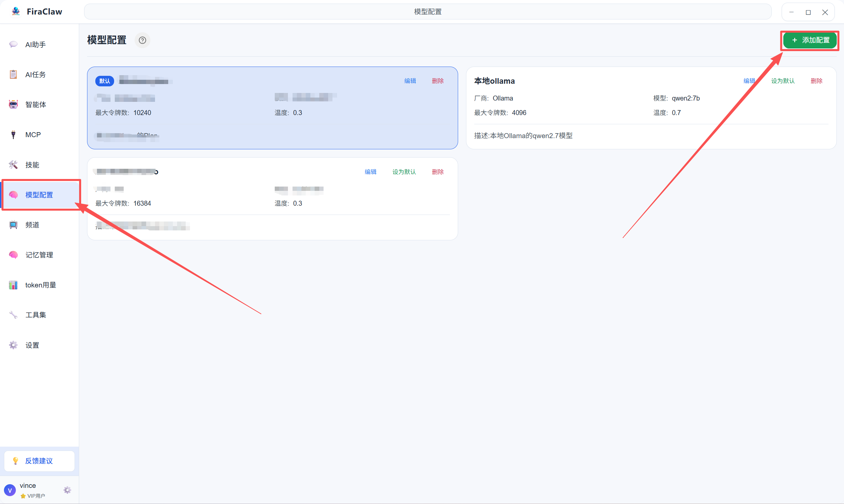This screenshot has width=844, height=504.
Task: Open 反馈建议 feedback button
Action: point(40,461)
